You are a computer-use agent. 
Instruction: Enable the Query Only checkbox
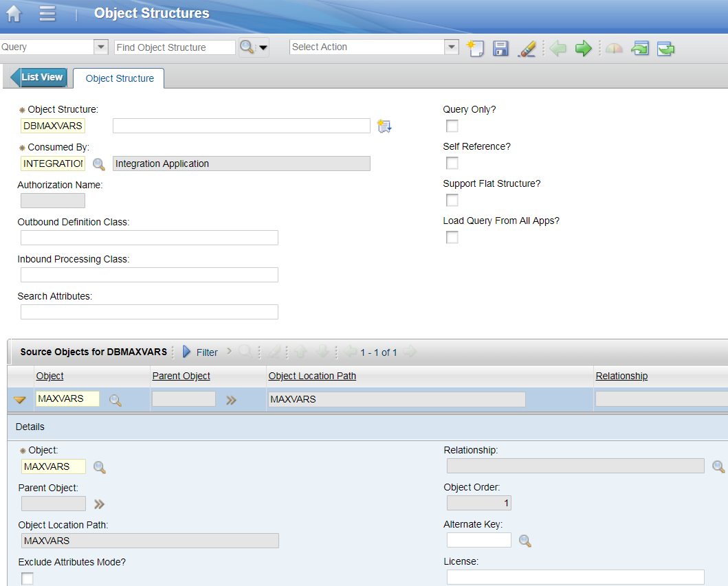point(452,126)
